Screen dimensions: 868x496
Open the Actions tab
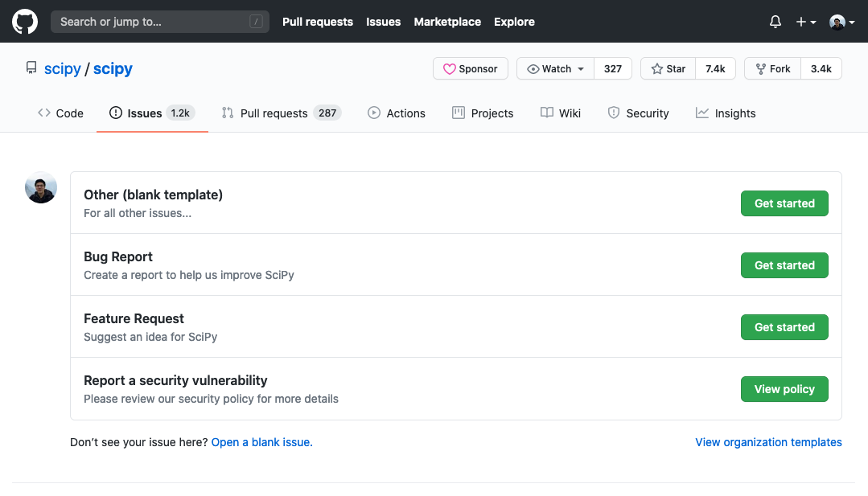[x=397, y=113]
